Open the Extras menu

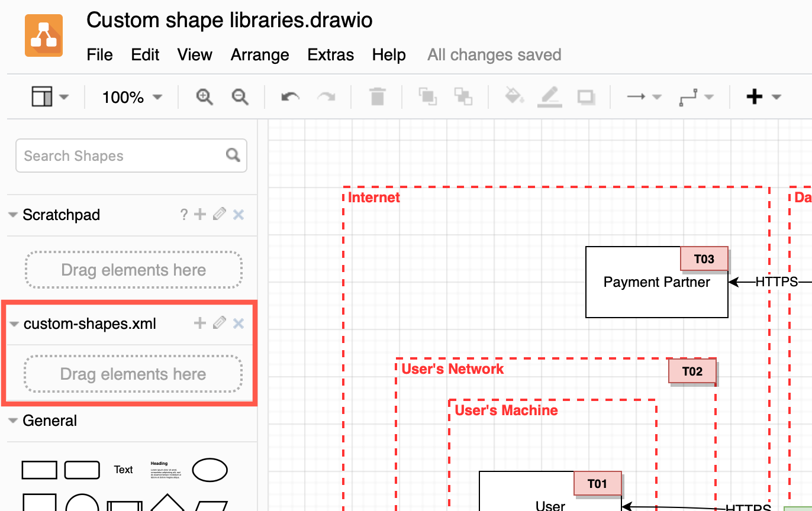tap(330, 54)
